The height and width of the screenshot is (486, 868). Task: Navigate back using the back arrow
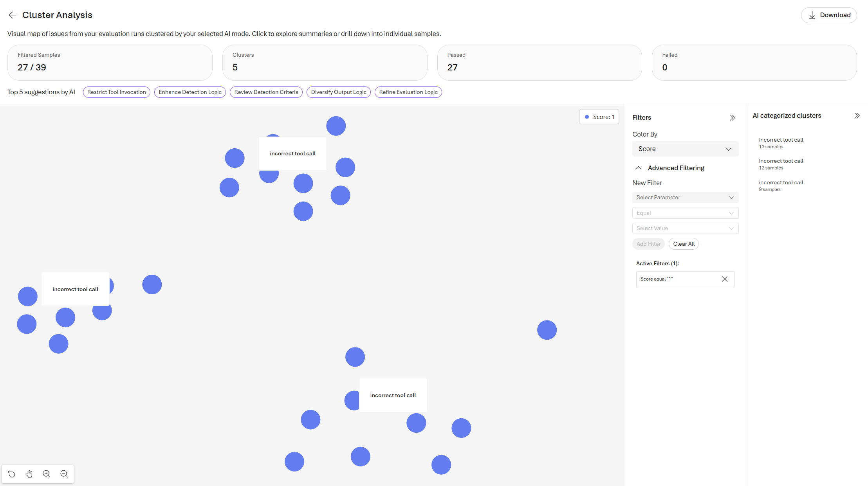(x=12, y=15)
